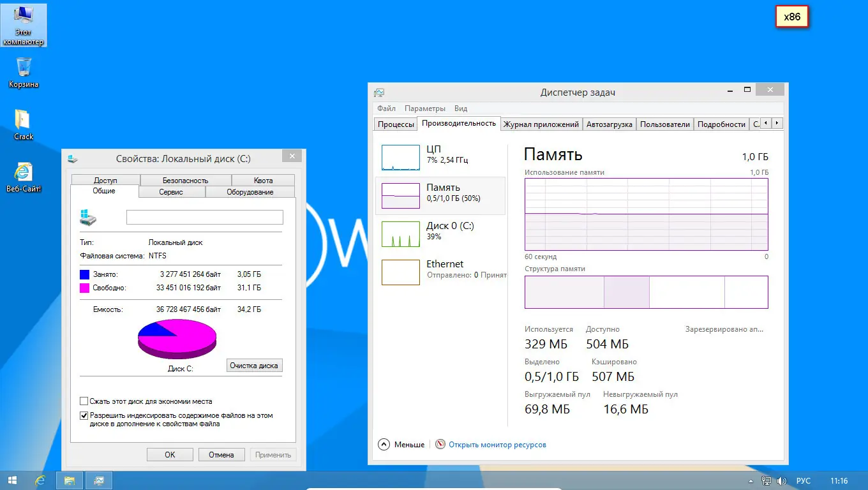Click the 329 МБ Используется value
This screenshot has height=490, width=868.
(545, 345)
